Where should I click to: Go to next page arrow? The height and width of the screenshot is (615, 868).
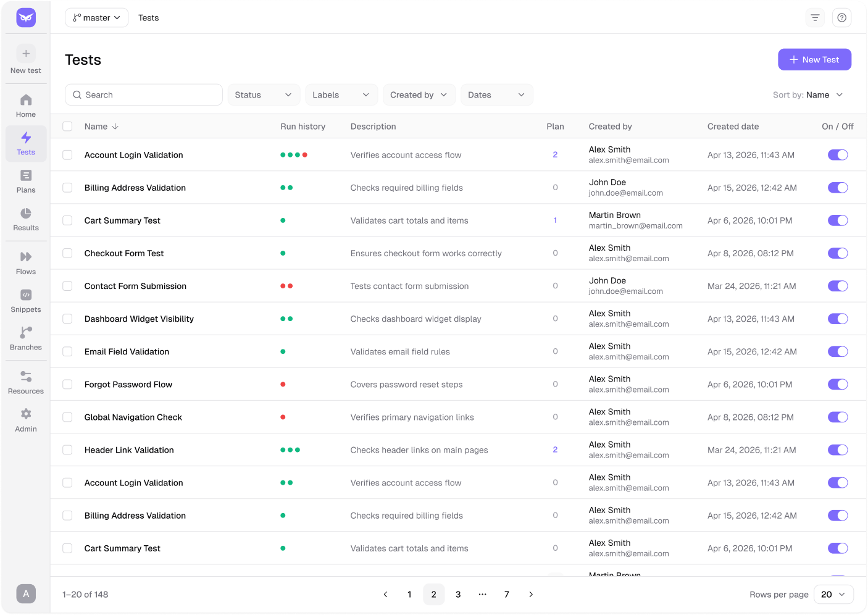(x=531, y=595)
